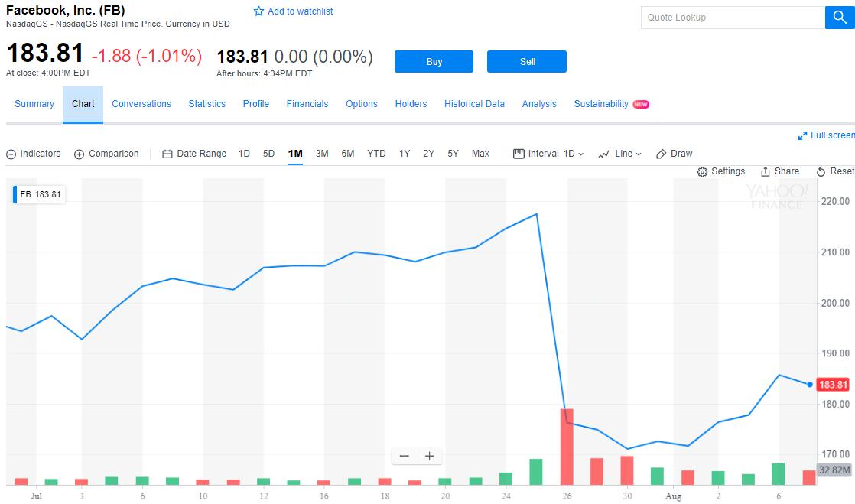Viewport: 855px width, 504px height.
Task: Open the Financials tab
Action: [x=307, y=104]
